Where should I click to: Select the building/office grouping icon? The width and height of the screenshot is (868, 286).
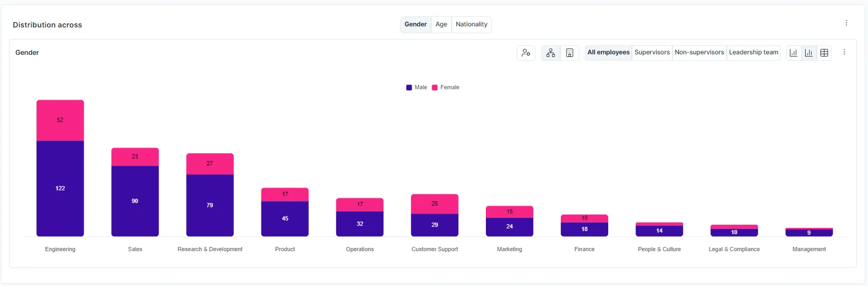coord(570,53)
